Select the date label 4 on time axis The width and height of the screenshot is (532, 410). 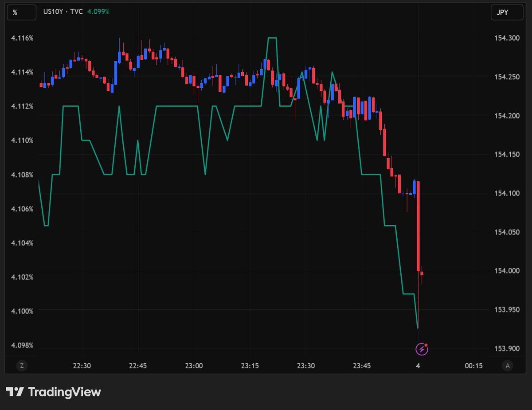tap(418, 366)
